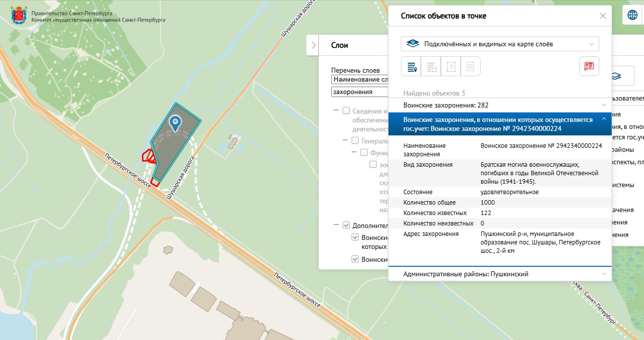Click the blue location pin on map
This screenshot has height=340, width=644.
[x=175, y=122]
